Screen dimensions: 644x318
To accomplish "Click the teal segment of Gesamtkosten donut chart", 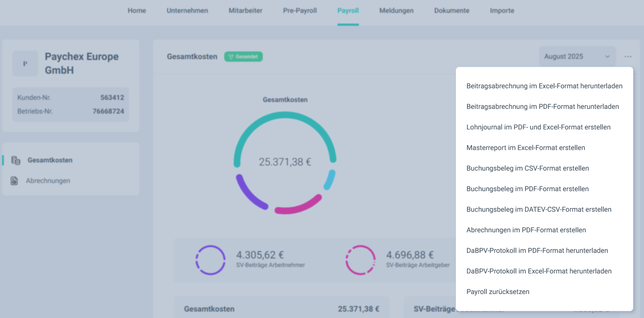I will (285, 115).
